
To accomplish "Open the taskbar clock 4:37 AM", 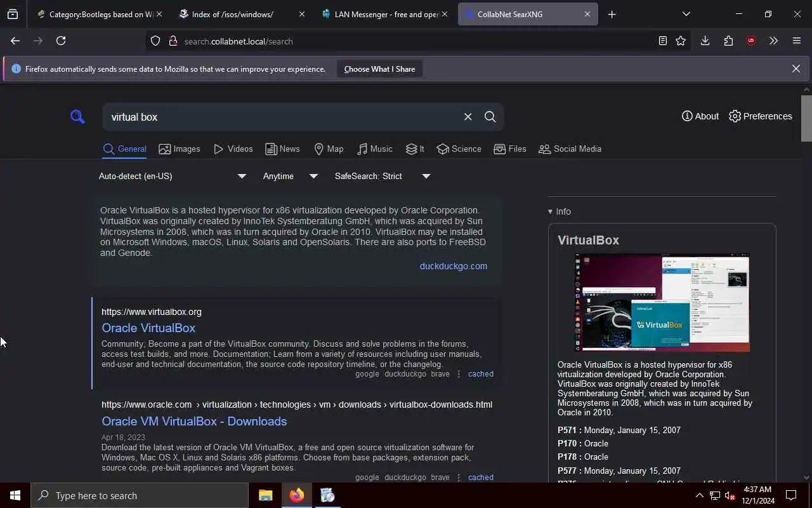I will coord(757,495).
